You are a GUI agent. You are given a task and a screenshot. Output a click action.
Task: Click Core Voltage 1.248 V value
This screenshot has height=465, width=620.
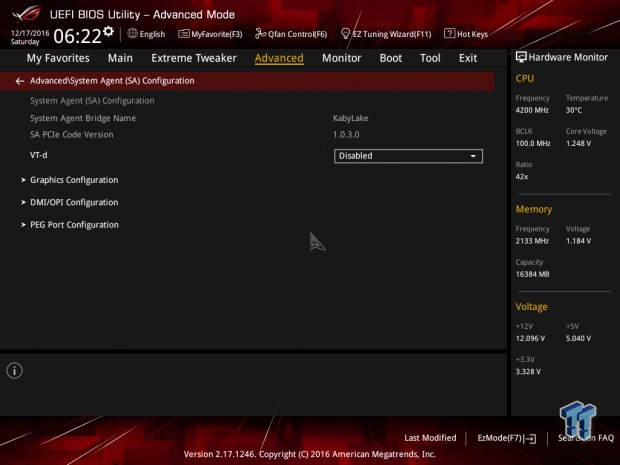[578, 144]
